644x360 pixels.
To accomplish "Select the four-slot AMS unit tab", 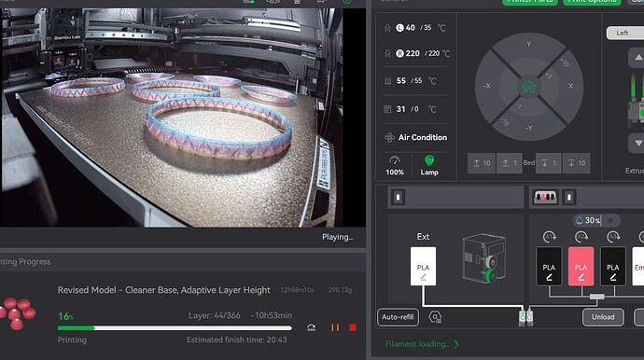I will tap(545, 197).
